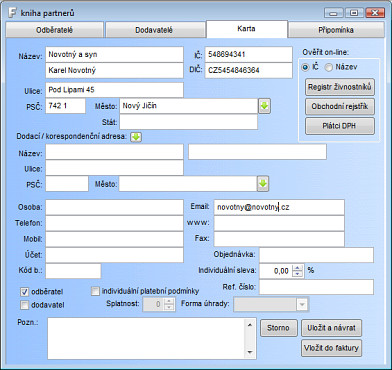Click the Název field with Novotný a syn
The image size is (392, 370).
[x=114, y=55]
